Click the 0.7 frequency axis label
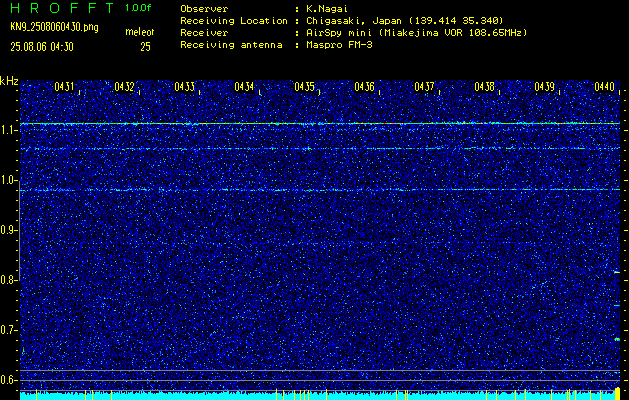 pos(9,330)
